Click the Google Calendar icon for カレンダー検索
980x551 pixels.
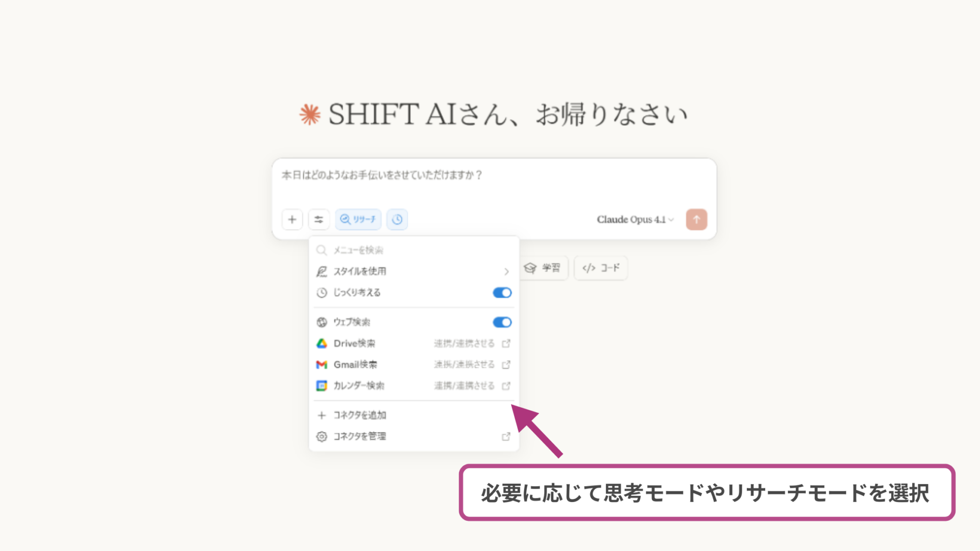coord(322,386)
